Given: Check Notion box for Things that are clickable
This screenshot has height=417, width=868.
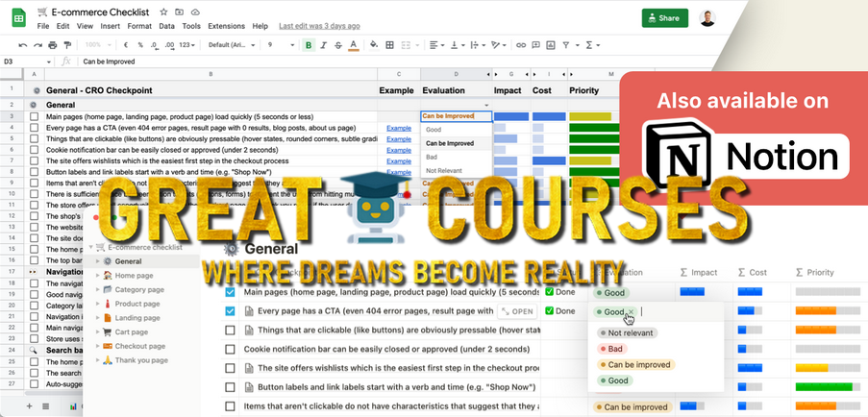Looking at the screenshot, I should point(230,331).
